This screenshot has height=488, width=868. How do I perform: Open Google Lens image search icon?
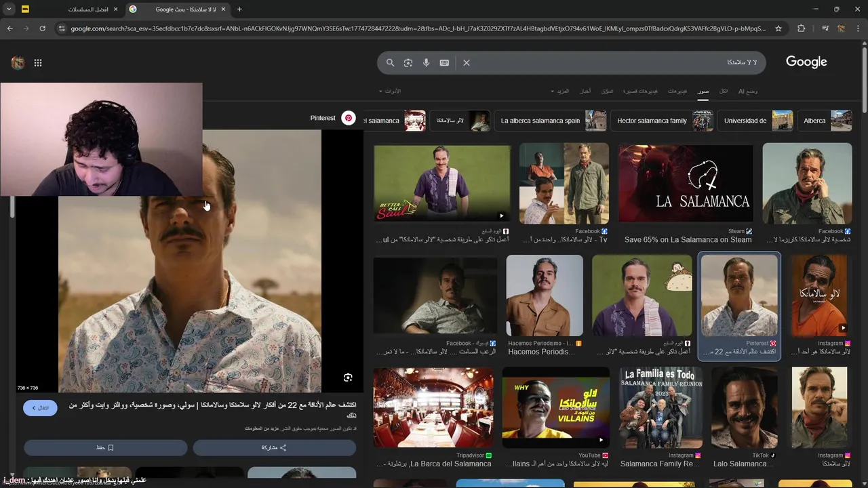tap(408, 62)
